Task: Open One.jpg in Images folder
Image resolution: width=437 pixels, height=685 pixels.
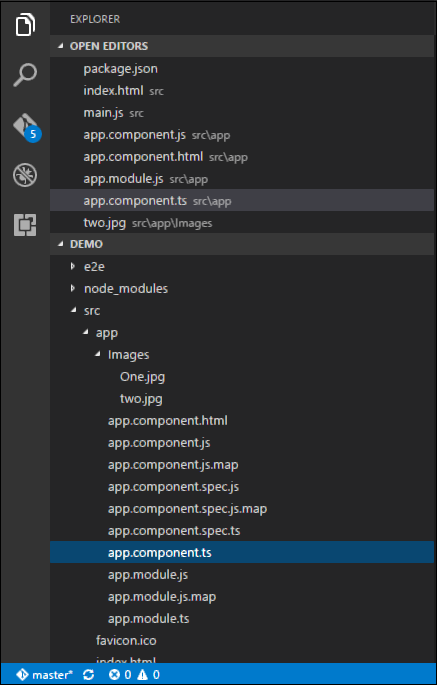Action: tap(242, 377)
